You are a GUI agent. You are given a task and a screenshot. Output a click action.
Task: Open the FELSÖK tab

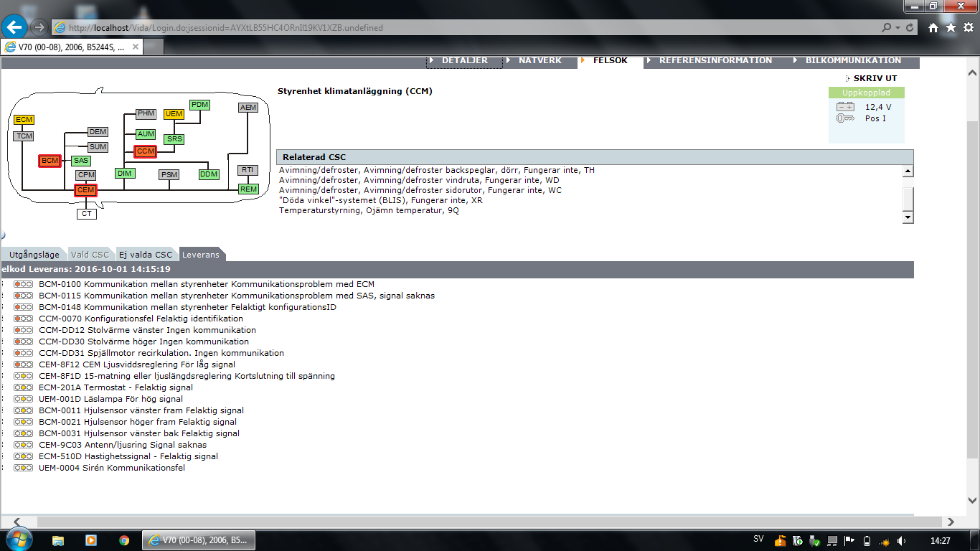click(x=610, y=61)
